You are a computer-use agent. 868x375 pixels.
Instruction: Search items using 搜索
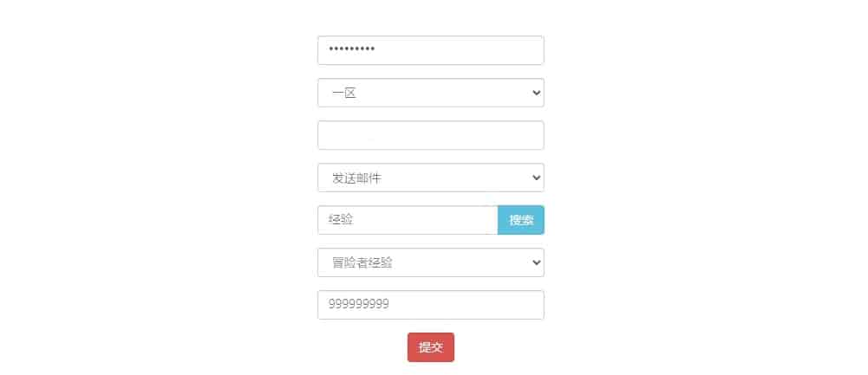(x=521, y=220)
